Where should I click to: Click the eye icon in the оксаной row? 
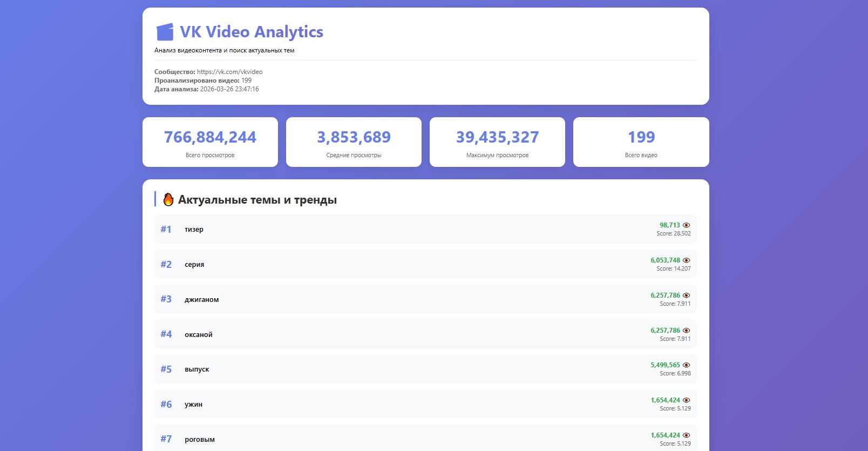point(686,331)
